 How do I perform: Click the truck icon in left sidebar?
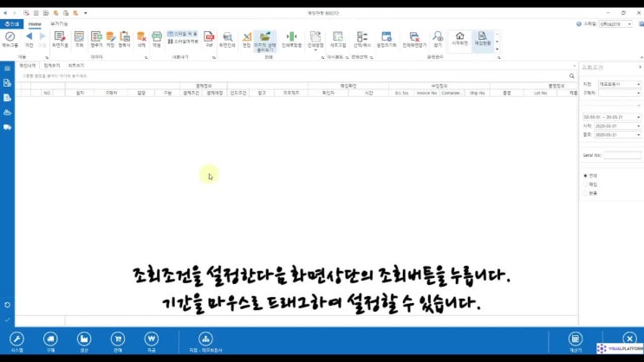8,127
